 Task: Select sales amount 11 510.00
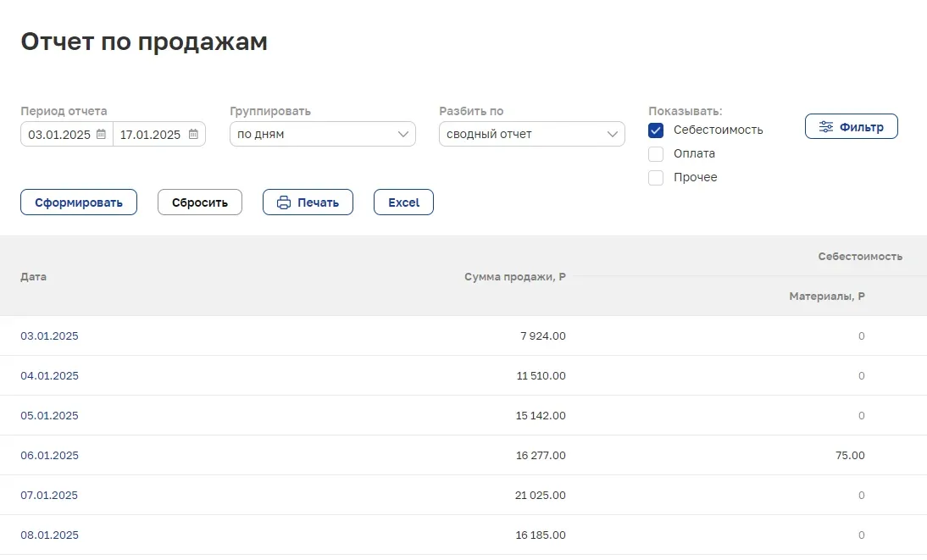pos(541,375)
